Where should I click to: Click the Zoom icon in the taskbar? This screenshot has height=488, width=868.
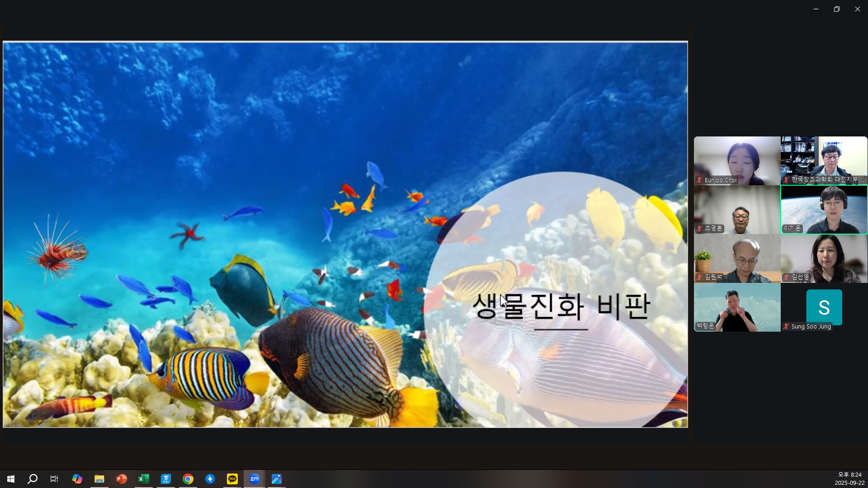(255, 479)
